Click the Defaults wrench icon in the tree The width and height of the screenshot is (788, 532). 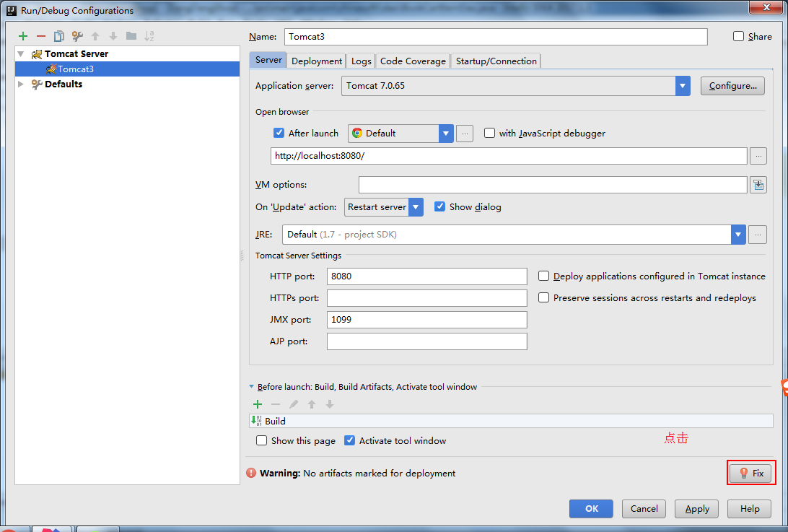point(37,84)
